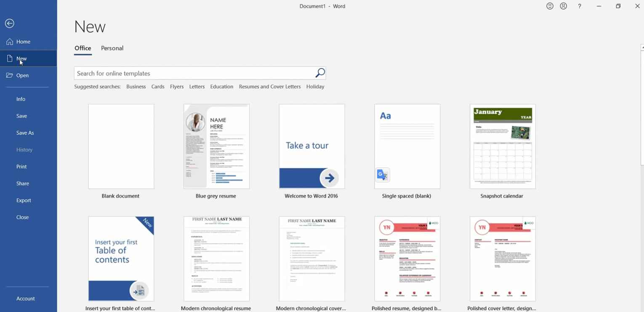Viewport: 644px width, 312px height.
Task: Select Polished cover letter template
Action: pyautogui.click(x=503, y=259)
